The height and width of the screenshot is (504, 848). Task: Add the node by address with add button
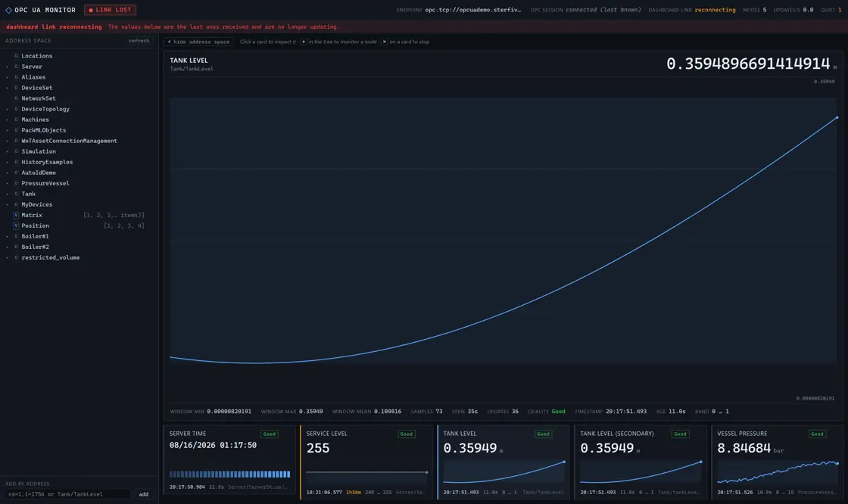[x=143, y=494]
